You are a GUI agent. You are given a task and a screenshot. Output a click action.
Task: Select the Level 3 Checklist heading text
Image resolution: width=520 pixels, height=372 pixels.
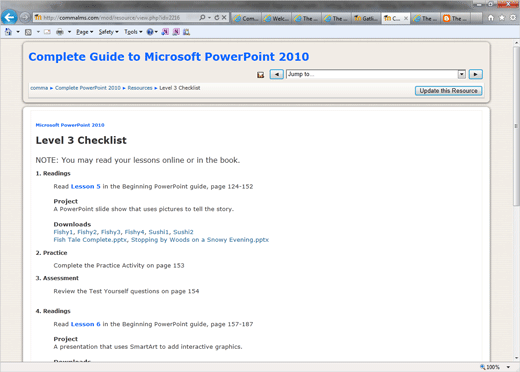click(81, 140)
